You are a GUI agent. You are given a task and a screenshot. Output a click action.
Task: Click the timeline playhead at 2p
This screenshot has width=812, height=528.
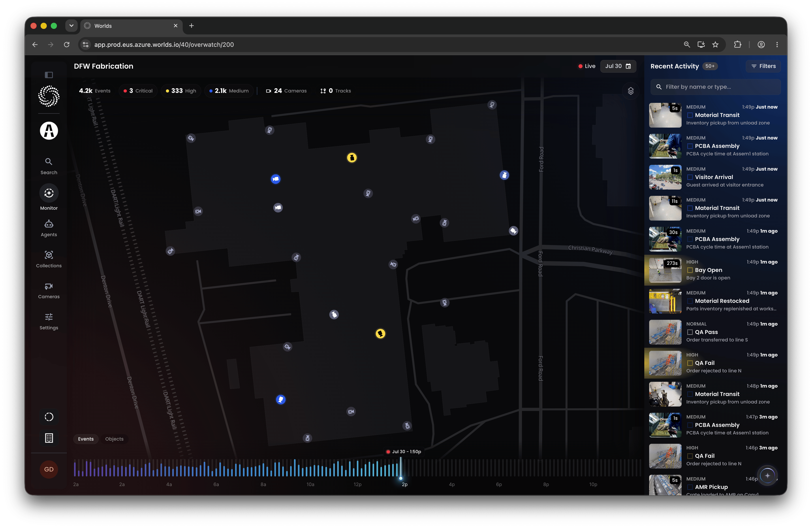(401, 478)
